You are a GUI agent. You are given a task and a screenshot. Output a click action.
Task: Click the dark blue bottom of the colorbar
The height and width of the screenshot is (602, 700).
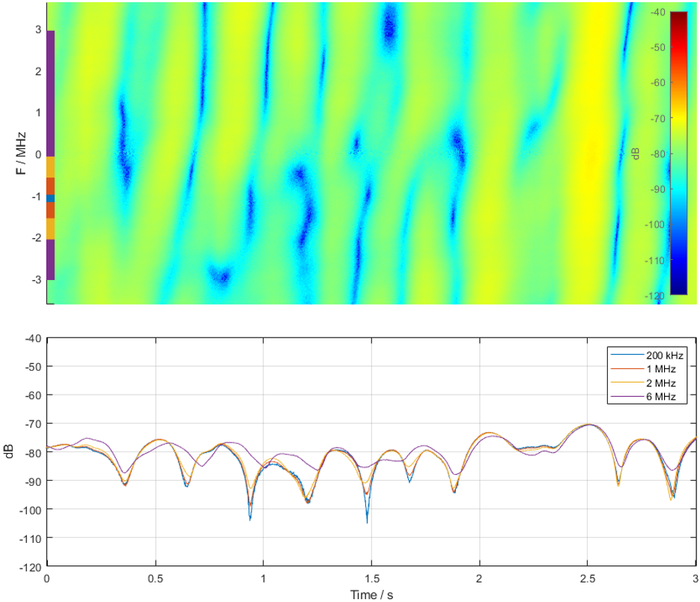pyautogui.click(x=678, y=288)
